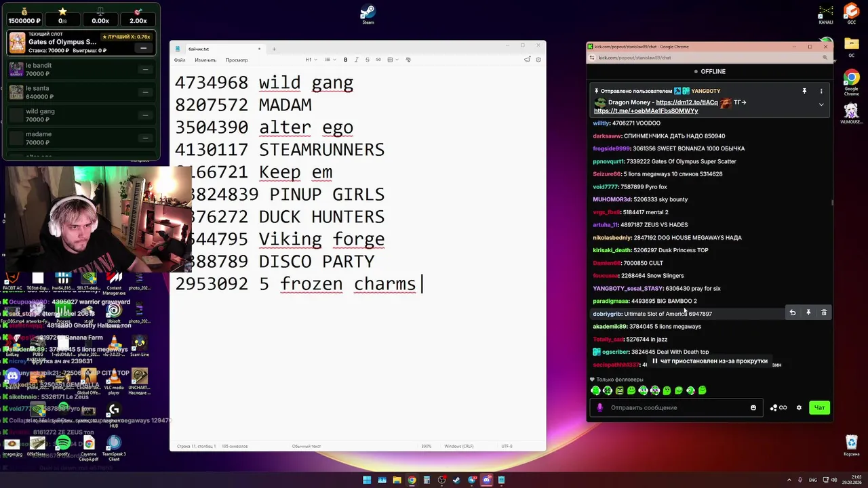Remove madame from slot list
The height and width of the screenshot is (488, 868).
145,138
